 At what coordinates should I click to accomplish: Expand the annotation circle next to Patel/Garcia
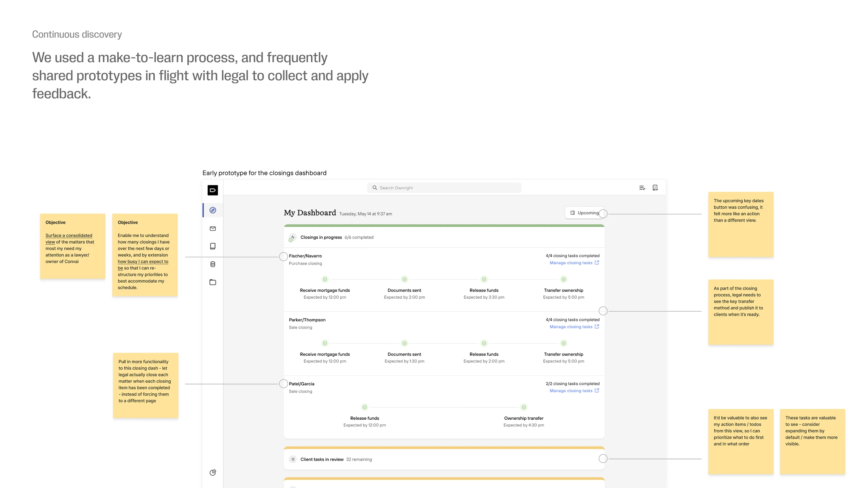pyautogui.click(x=284, y=384)
